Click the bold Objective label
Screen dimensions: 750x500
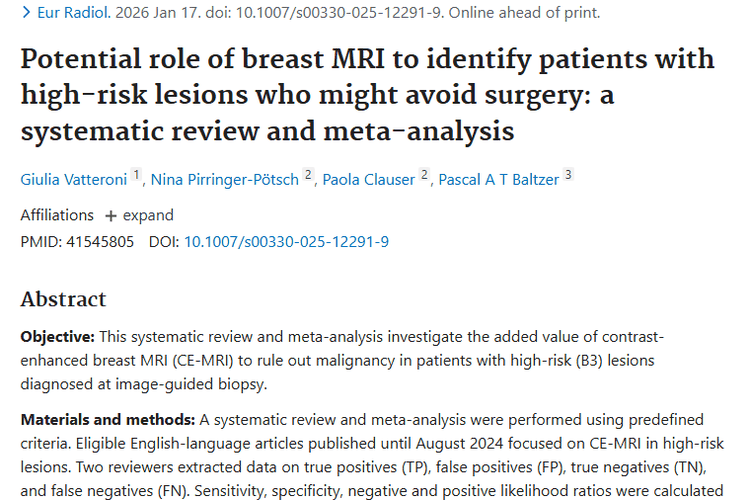click(x=58, y=337)
